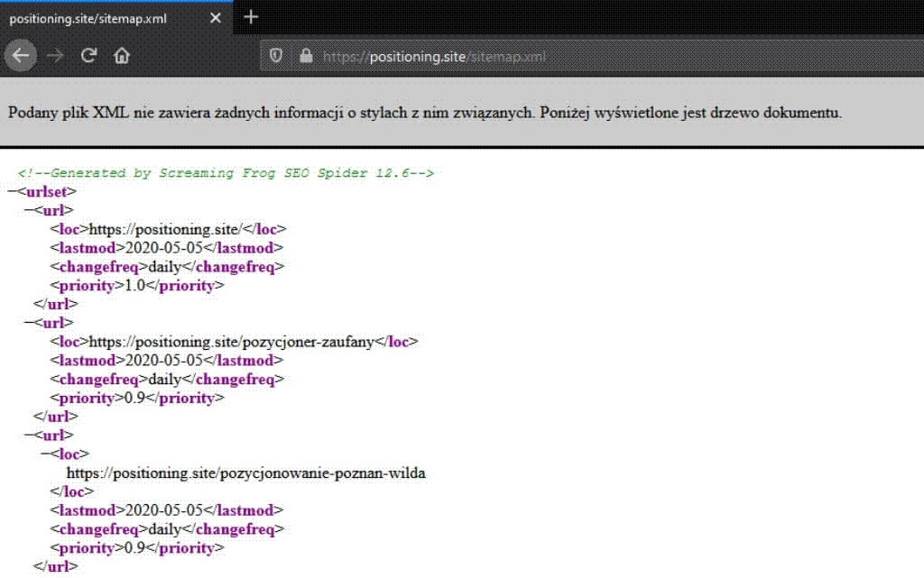
Task: Collapse the root urlset node
Action: pyautogui.click(x=12, y=191)
